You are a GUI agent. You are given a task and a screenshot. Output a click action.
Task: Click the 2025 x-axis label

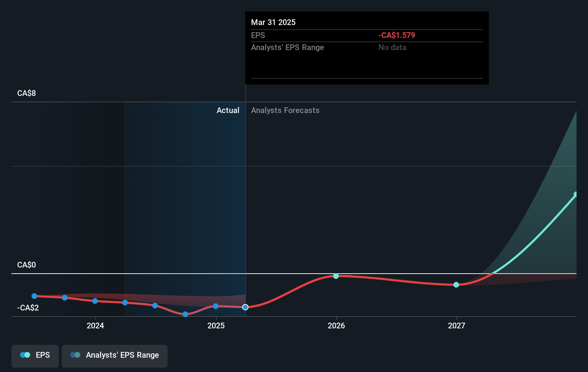[216, 325]
